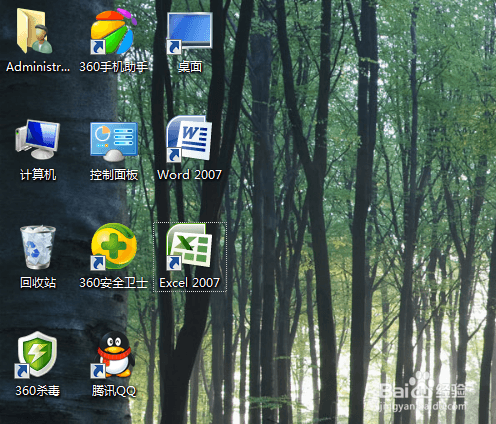The image size is (496, 424).
Task: Click the "360杀毒" label text
Action: pyautogui.click(x=38, y=391)
